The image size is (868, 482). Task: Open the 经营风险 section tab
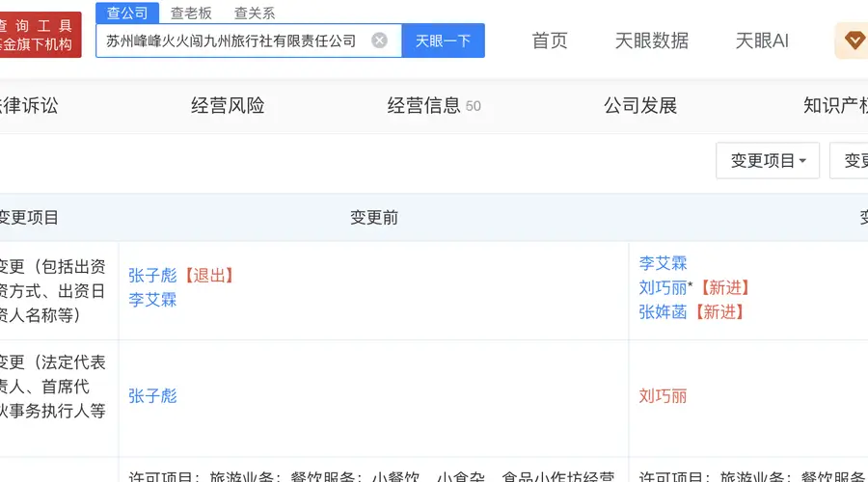click(228, 105)
